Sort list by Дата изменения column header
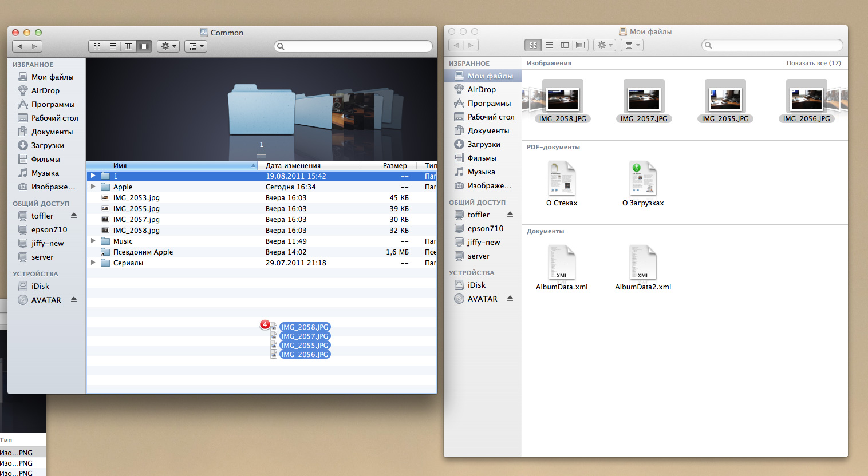 (x=293, y=166)
